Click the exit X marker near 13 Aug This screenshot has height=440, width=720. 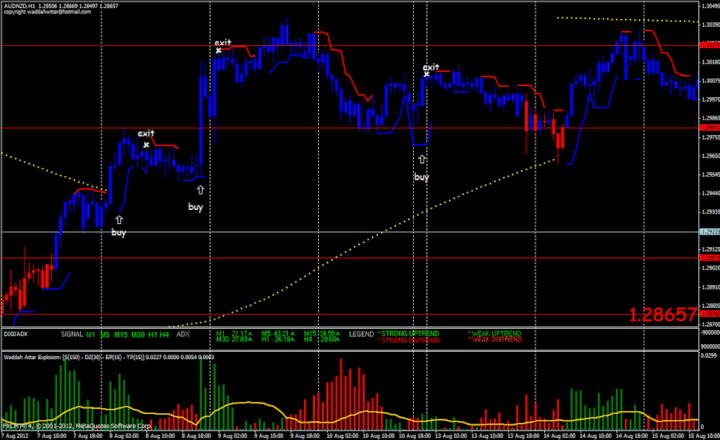pos(427,74)
